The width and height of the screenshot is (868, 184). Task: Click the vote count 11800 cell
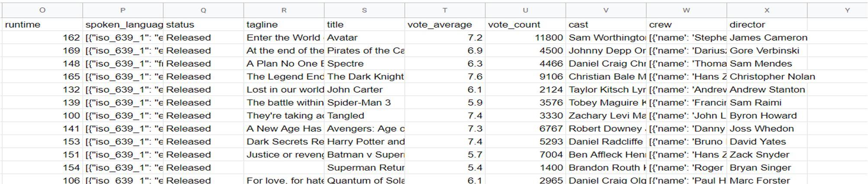(525, 38)
